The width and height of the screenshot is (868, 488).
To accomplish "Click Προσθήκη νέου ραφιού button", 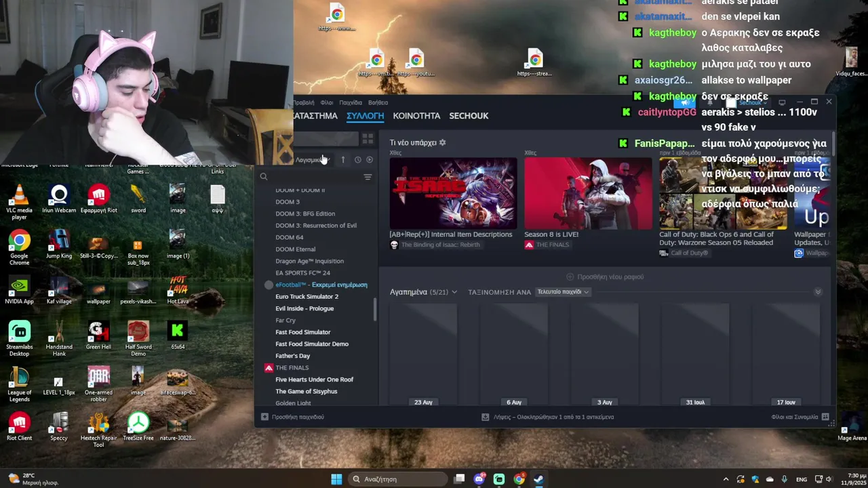I will tap(605, 277).
